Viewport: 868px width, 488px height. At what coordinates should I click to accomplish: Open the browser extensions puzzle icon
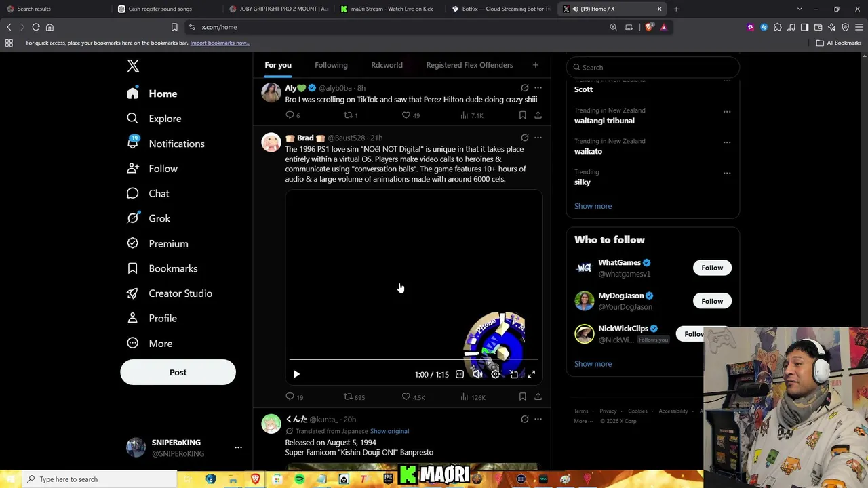pyautogui.click(x=777, y=27)
